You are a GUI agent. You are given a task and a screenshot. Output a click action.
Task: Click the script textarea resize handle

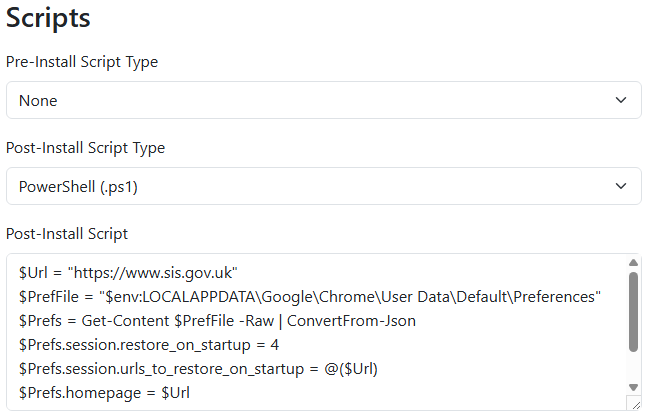(x=635, y=404)
